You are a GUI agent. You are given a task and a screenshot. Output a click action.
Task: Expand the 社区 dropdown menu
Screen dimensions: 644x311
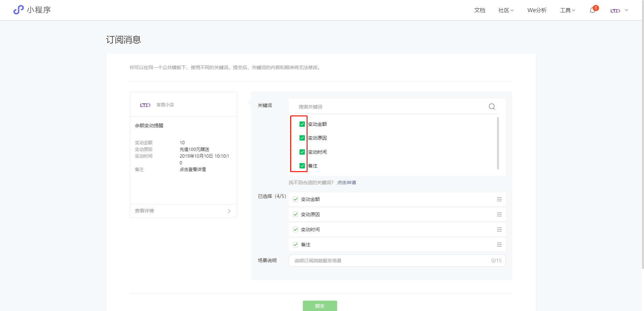pos(506,10)
